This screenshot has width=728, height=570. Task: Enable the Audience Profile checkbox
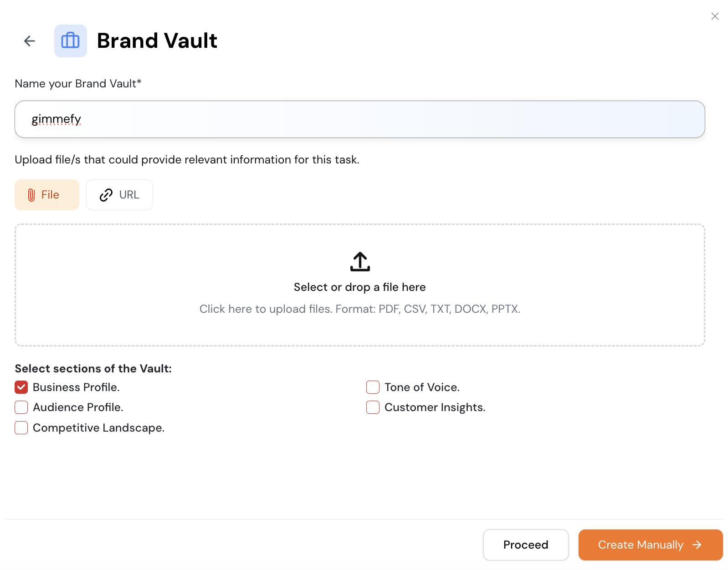tap(21, 407)
